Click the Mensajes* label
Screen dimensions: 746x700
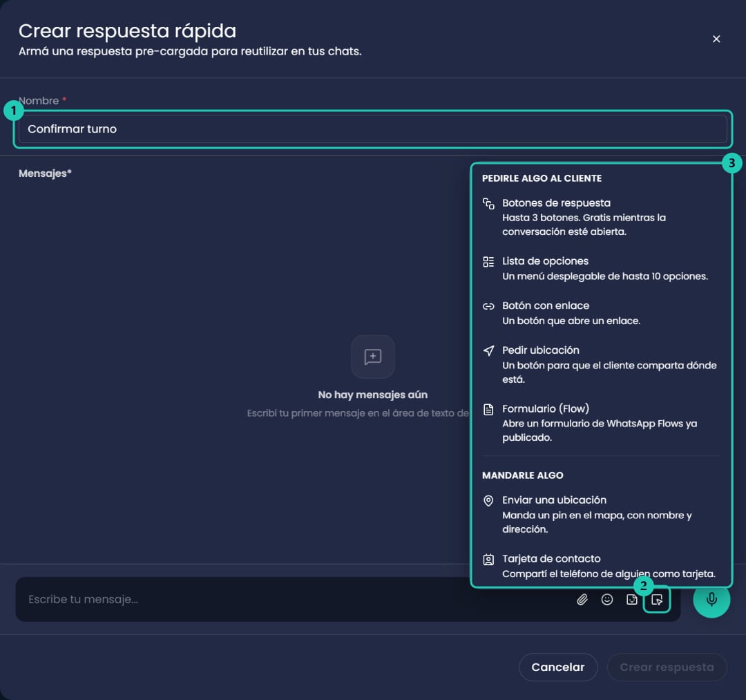pos(45,173)
